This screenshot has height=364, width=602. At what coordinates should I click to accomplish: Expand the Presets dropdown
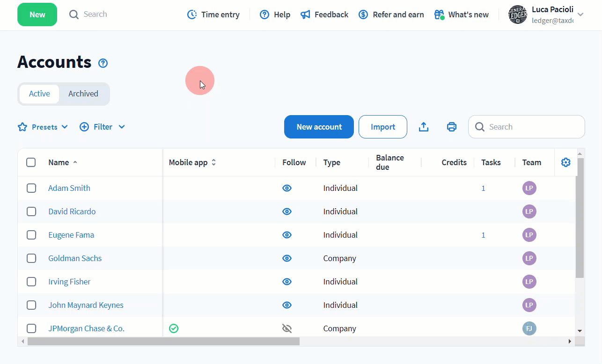pos(43,127)
